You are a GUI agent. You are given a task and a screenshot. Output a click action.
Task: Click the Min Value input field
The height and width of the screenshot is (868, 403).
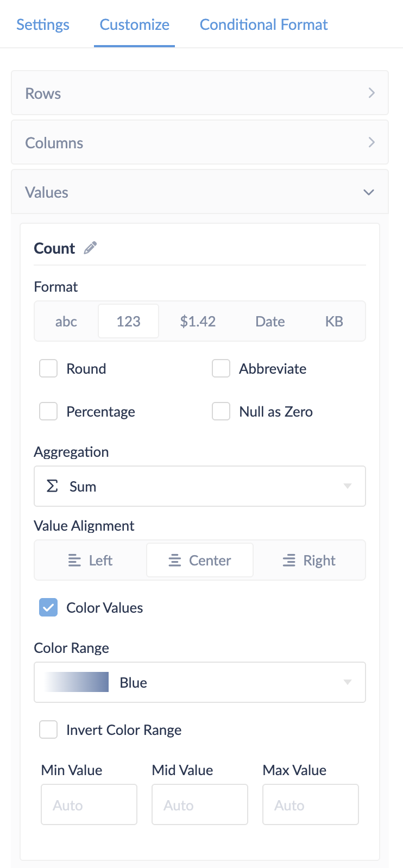(89, 804)
